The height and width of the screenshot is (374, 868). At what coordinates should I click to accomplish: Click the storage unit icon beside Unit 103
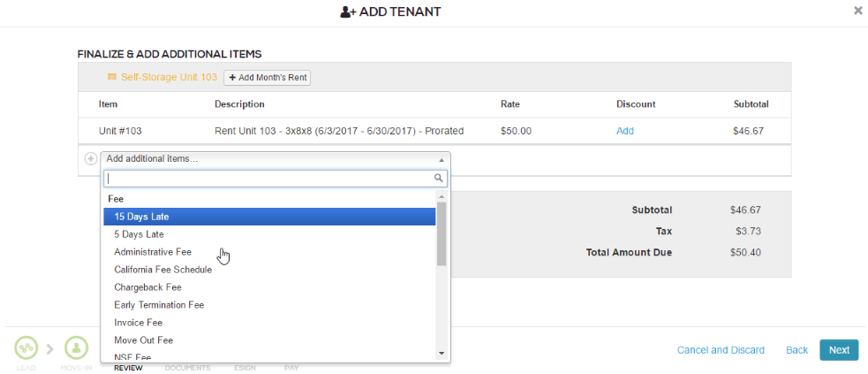tap(112, 78)
